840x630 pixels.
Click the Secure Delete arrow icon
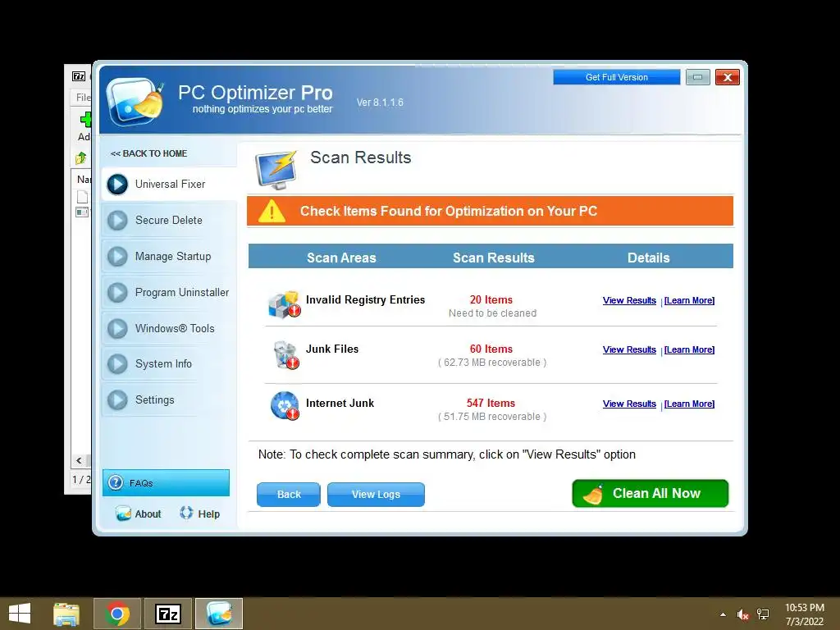click(x=117, y=220)
